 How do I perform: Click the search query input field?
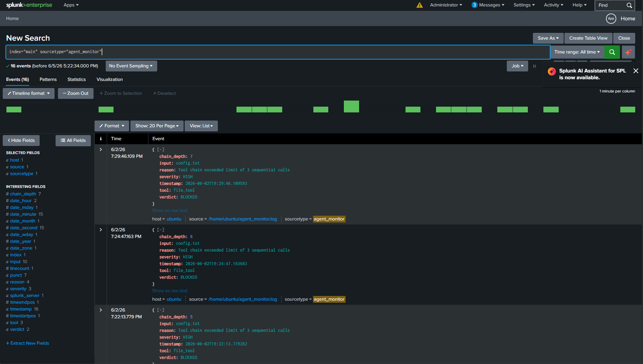278,52
